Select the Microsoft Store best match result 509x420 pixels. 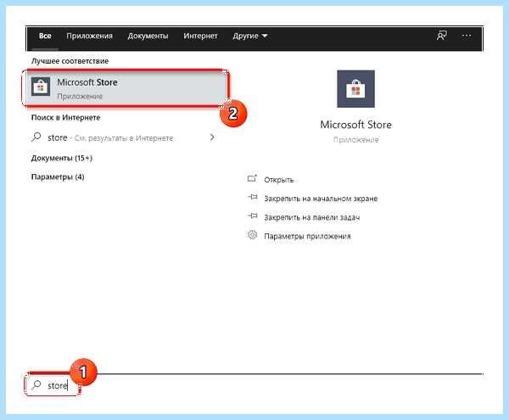[x=126, y=88]
